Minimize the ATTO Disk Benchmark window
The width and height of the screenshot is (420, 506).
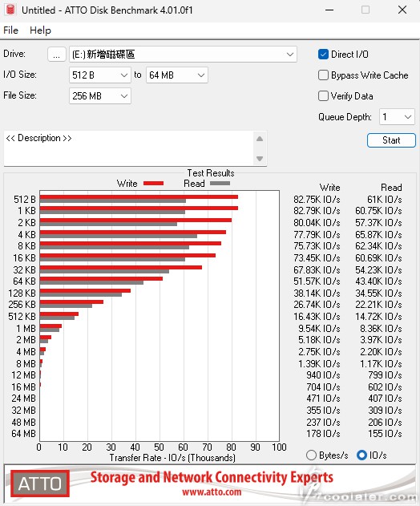tap(329, 10)
